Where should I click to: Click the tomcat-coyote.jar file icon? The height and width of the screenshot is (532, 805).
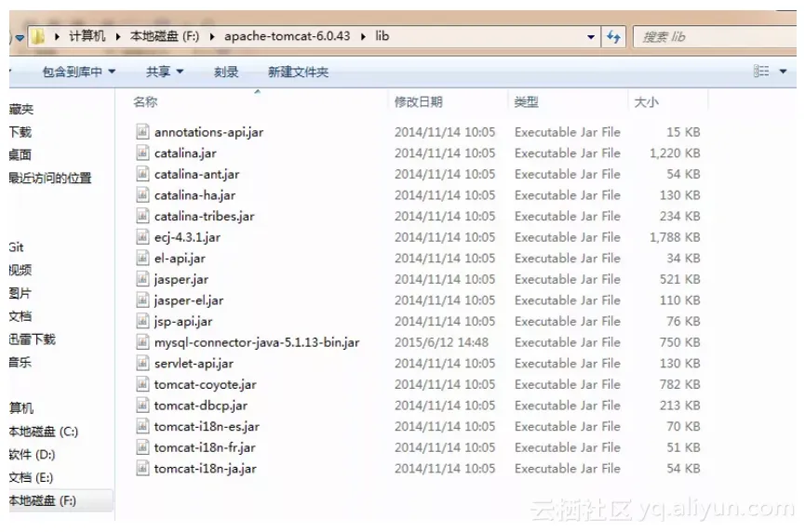click(x=142, y=384)
